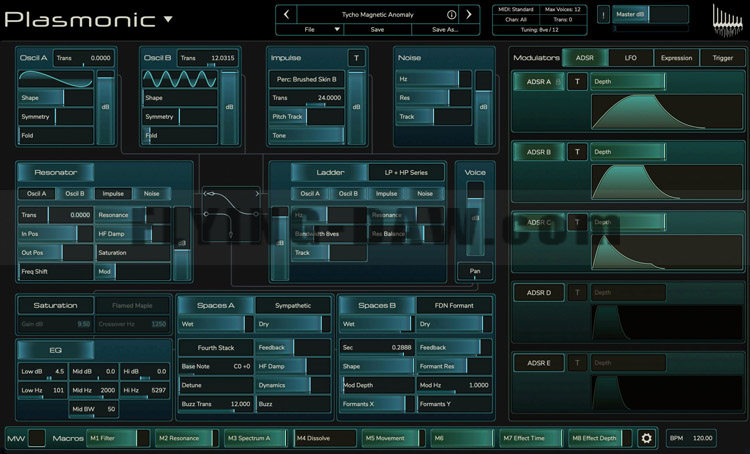Click the ADSR B envelope graph
The width and height of the screenshot is (750, 454).
[666, 182]
